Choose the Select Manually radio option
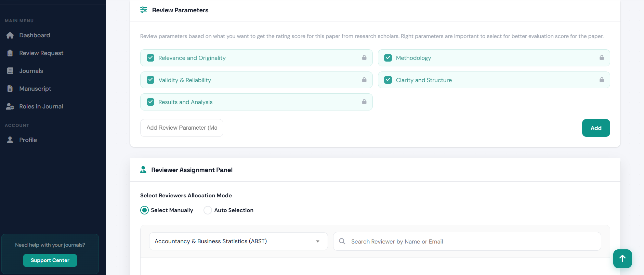 [x=144, y=210]
